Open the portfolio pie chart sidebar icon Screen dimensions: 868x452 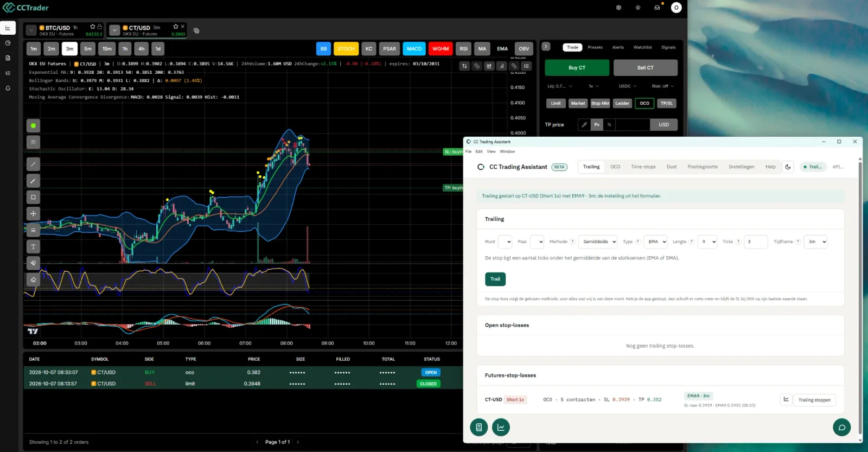[x=8, y=43]
